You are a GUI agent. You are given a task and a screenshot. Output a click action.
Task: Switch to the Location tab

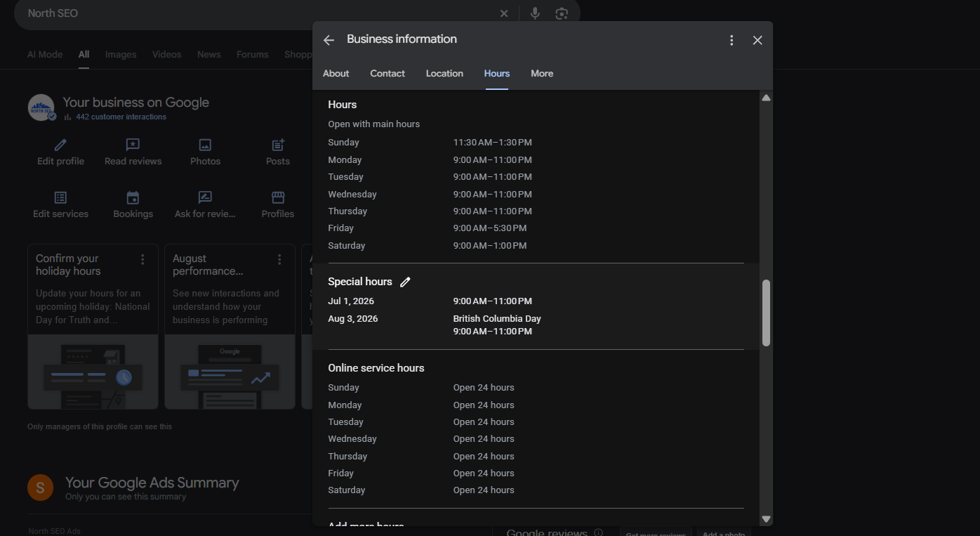pos(444,74)
